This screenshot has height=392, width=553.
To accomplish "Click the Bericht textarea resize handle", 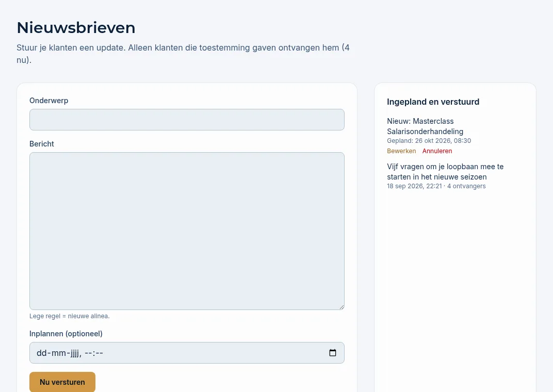I will pyautogui.click(x=341, y=307).
